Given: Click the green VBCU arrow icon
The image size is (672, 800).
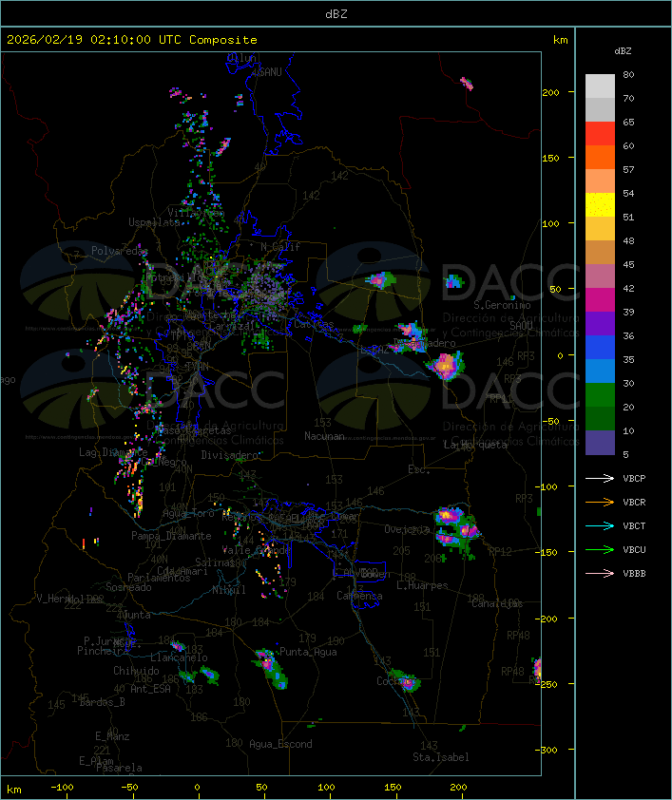Looking at the screenshot, I should pos(600,549).
